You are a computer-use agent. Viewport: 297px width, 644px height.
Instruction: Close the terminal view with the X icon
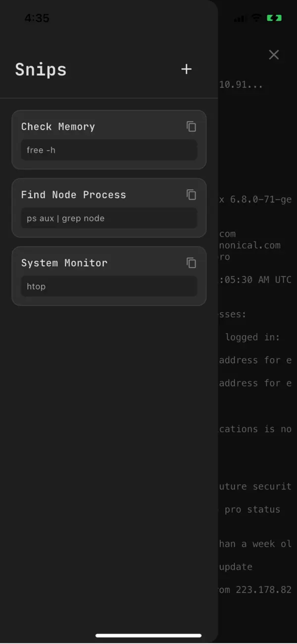[274, 55]
